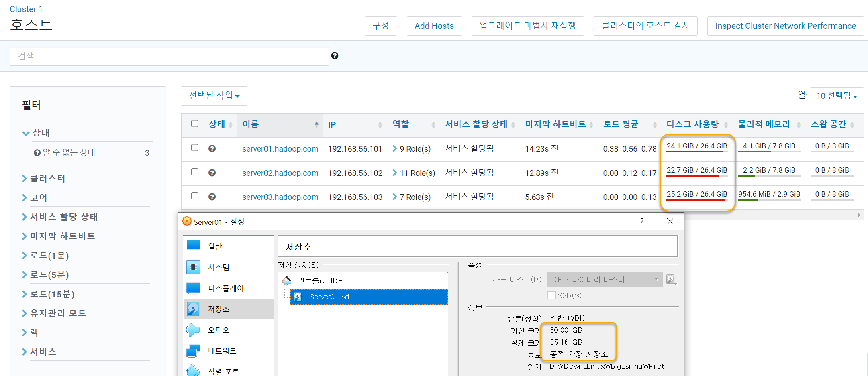The width and height of the screenshot is (868, 376).
Task: Check the server02.hadoop.com row checkbox
Action: (x=195, y=172)
